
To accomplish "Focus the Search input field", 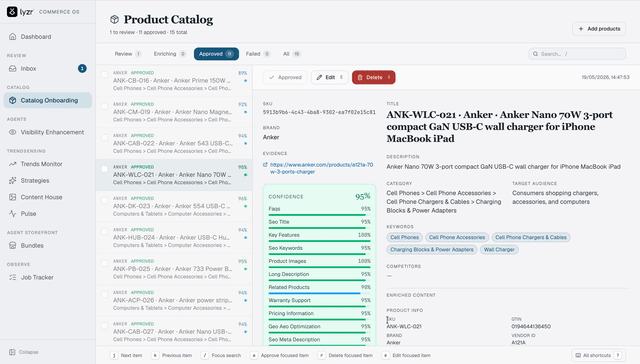I will pyautogui.click(x=577, y=54).
